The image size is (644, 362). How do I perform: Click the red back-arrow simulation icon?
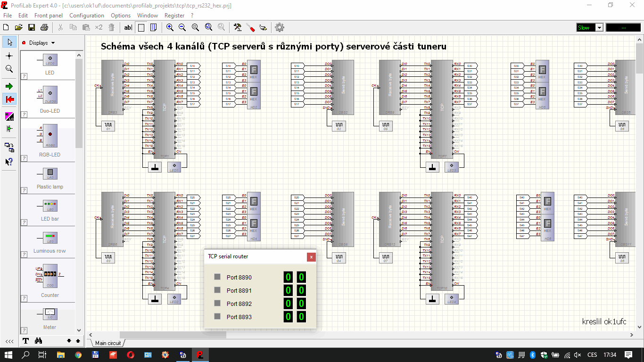coord(9,99)
